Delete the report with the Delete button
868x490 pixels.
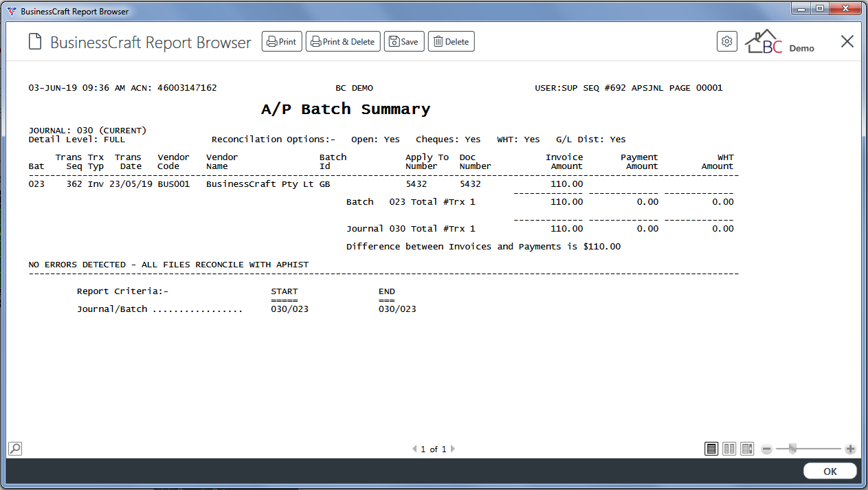pos(452,42)
